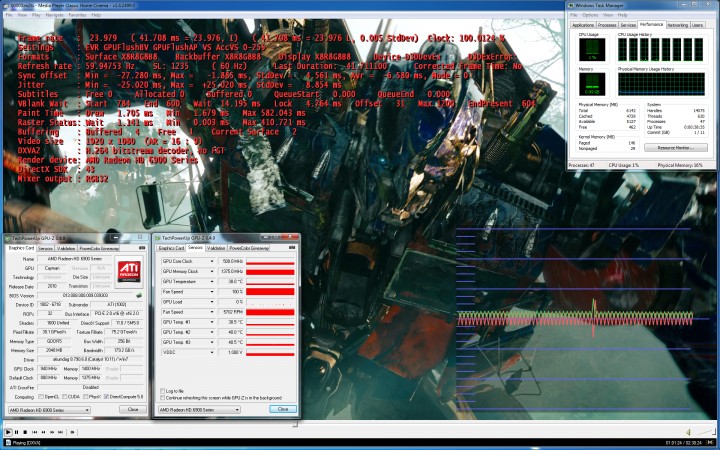720x450 pixels.
Task: Open PowerColor Giveaway tab in left GPU-Z window
Action: [x=99, y=248]
